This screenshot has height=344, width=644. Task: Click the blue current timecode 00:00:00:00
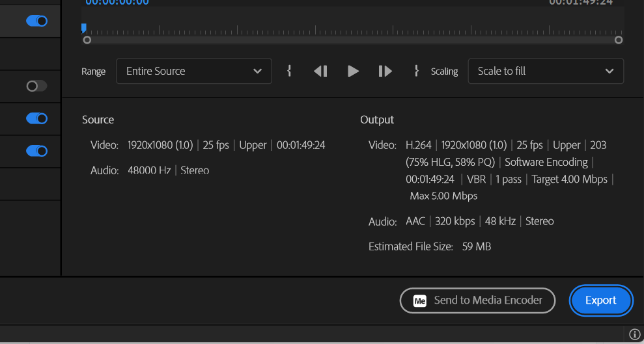[117, 3]
